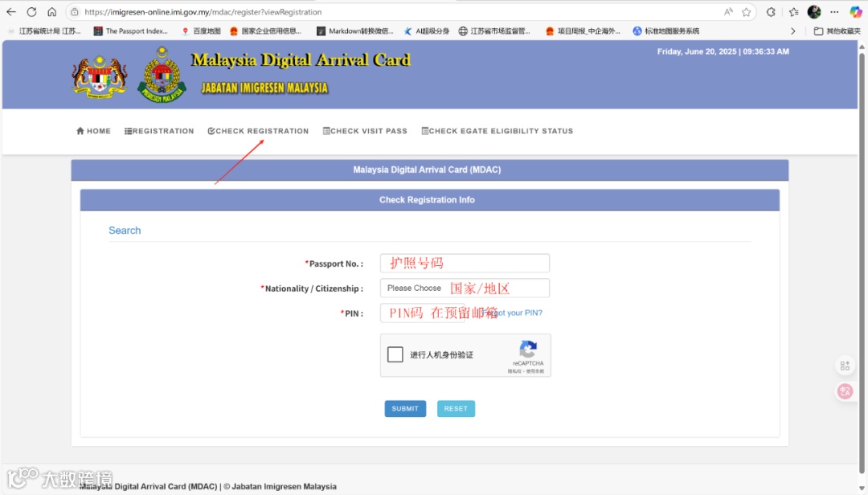The image size is (868, 495).
Task: Open The Passport Index bookmark
Action: click(131, 31)
